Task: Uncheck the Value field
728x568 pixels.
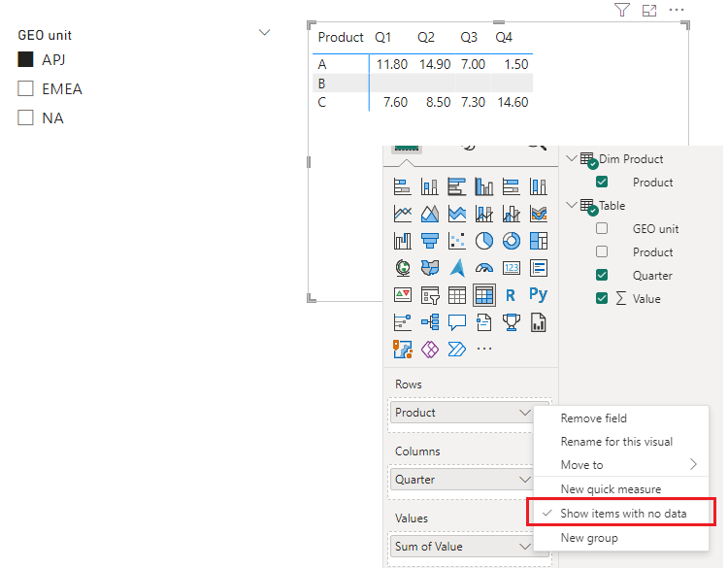Action: pos(602,298)
